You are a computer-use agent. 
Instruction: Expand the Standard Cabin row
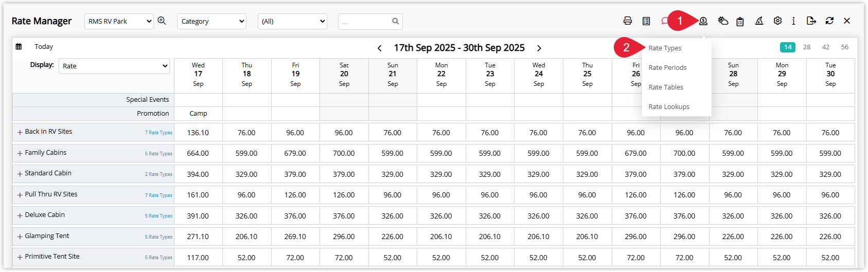pos(20,174)
